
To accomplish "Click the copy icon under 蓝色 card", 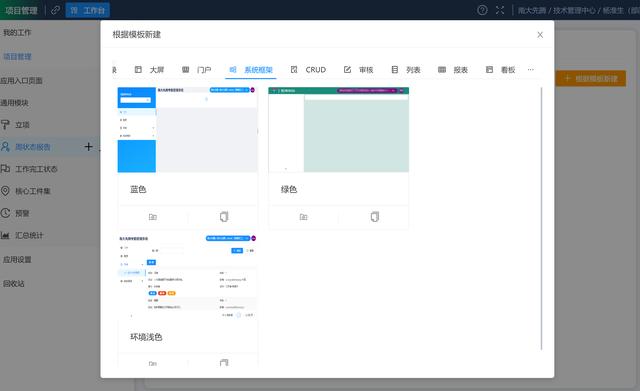I will pyautogui.click(x=224, y=217).
